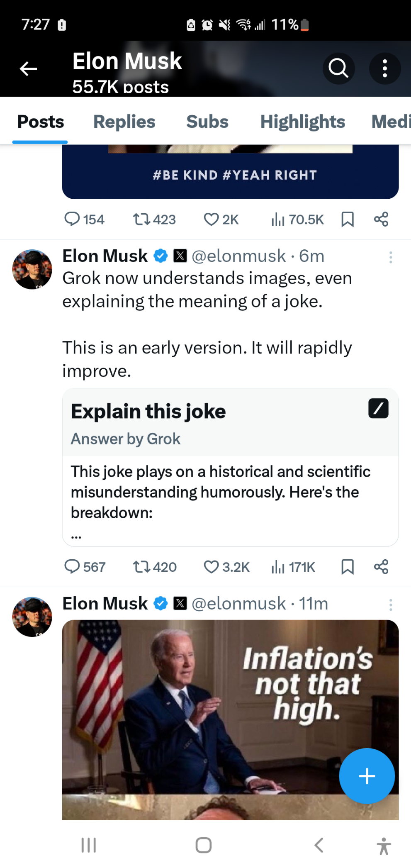Switch to the Highlights tab

(302, 122)
